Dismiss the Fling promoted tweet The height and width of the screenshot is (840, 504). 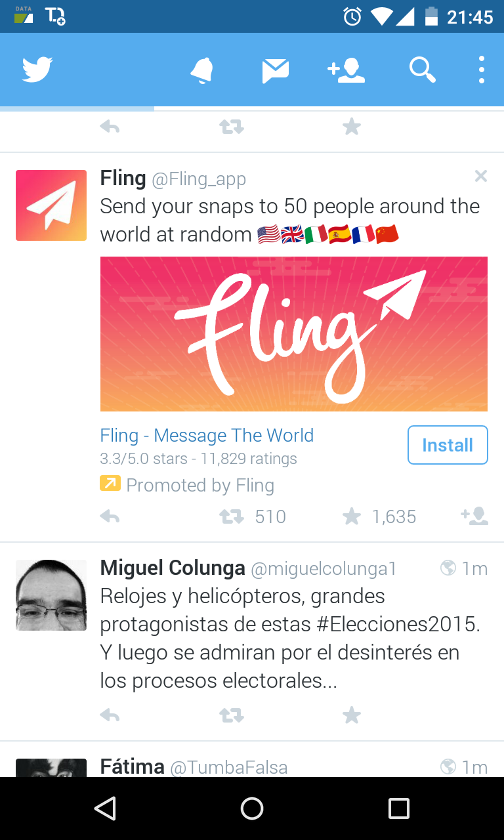[481, 176]
